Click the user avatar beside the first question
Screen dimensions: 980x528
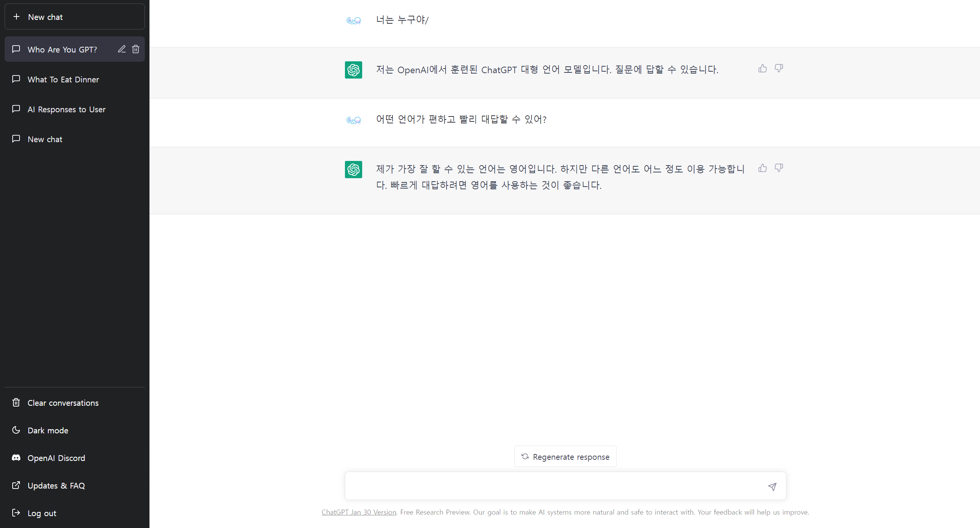(353, 20)
